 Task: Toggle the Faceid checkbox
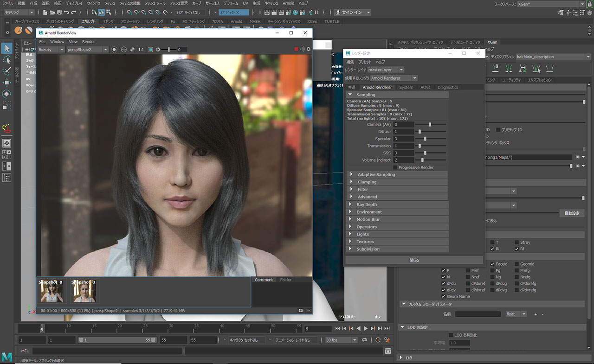tap(492, 264)
